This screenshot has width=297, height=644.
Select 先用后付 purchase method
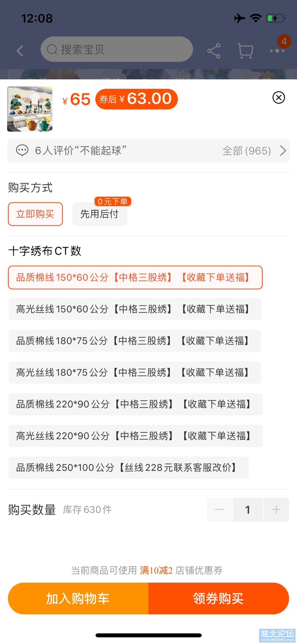(x=99, y=214)
